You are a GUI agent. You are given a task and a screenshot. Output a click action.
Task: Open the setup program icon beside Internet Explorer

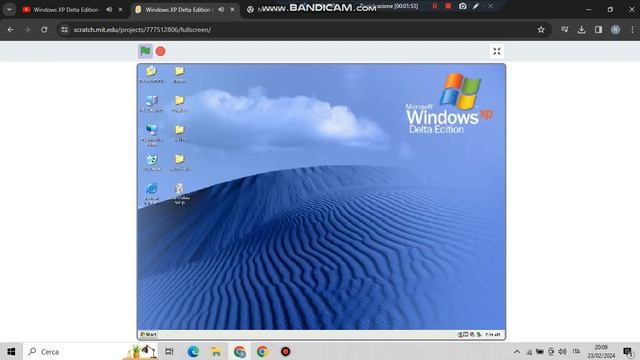[180, 193]
